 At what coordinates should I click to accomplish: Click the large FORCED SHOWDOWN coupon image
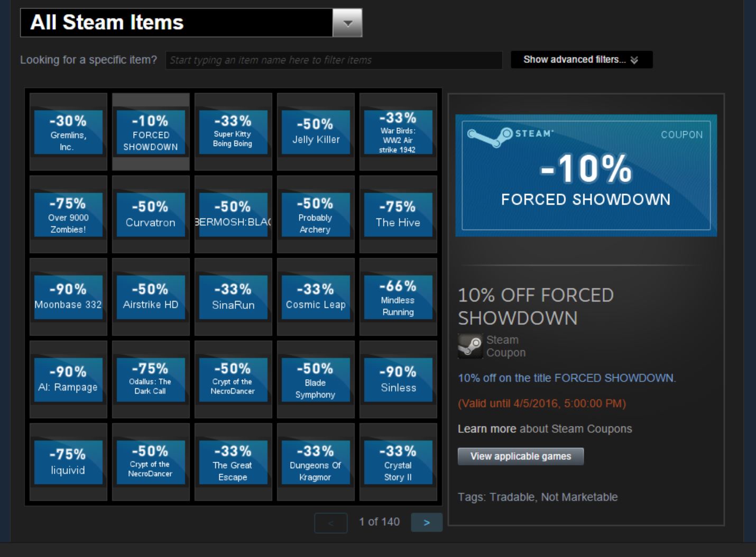click(x=586, y=176)
